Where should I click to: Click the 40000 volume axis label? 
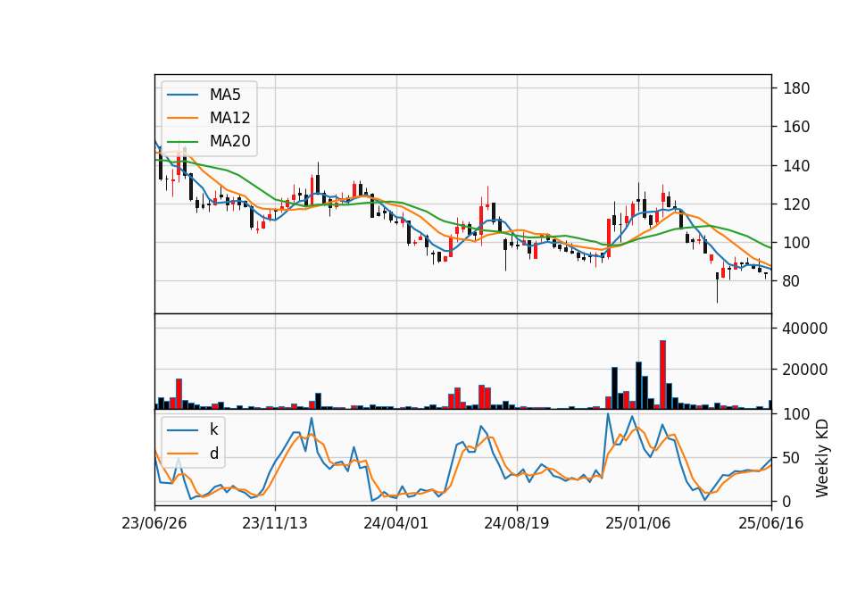805,329
